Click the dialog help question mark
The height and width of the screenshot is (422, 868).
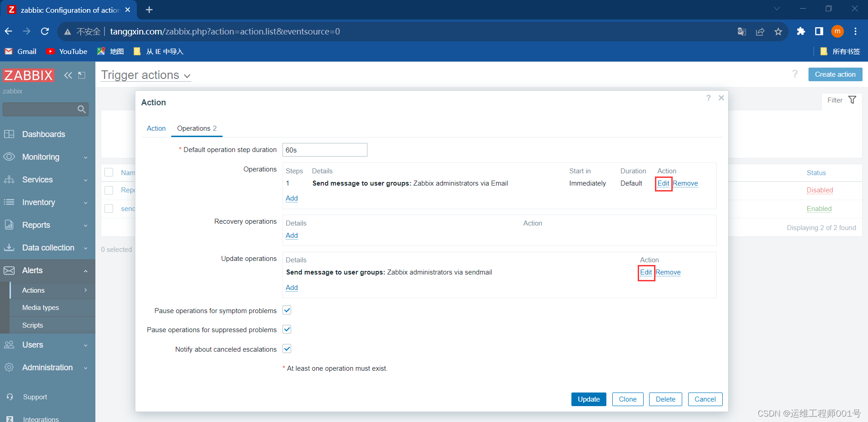tap(709, 98)
